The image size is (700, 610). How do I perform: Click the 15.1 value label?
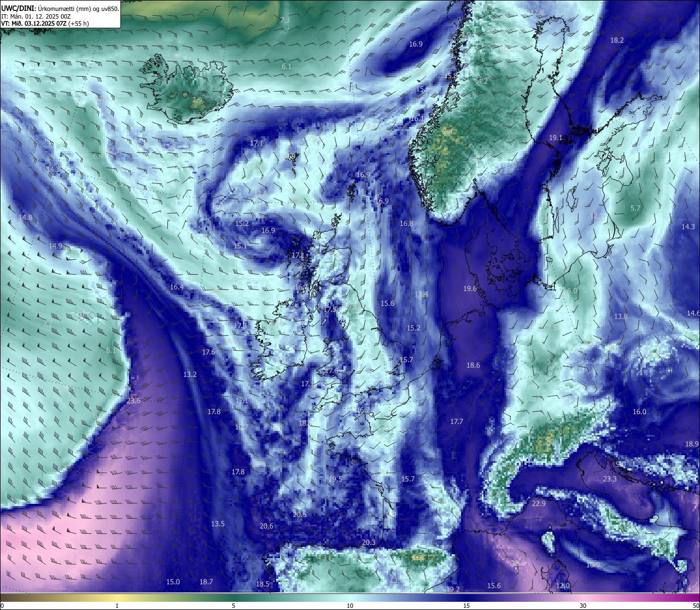point(240,246)
